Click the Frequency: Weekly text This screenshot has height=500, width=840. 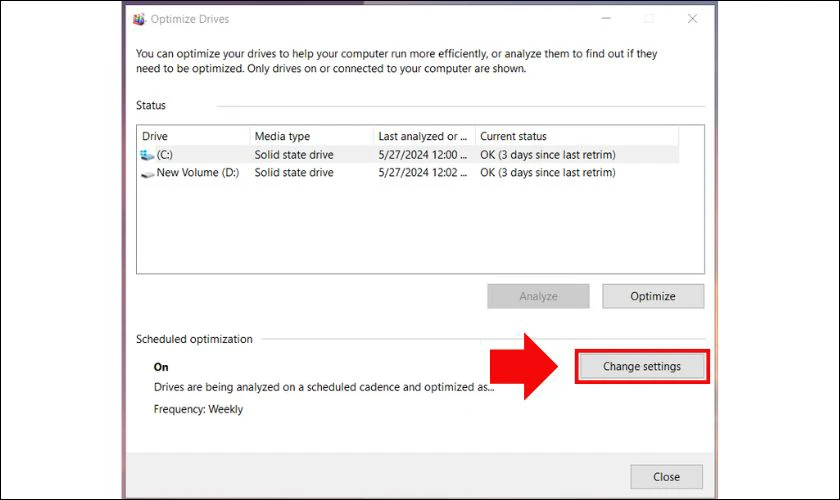tap(198, 409)
